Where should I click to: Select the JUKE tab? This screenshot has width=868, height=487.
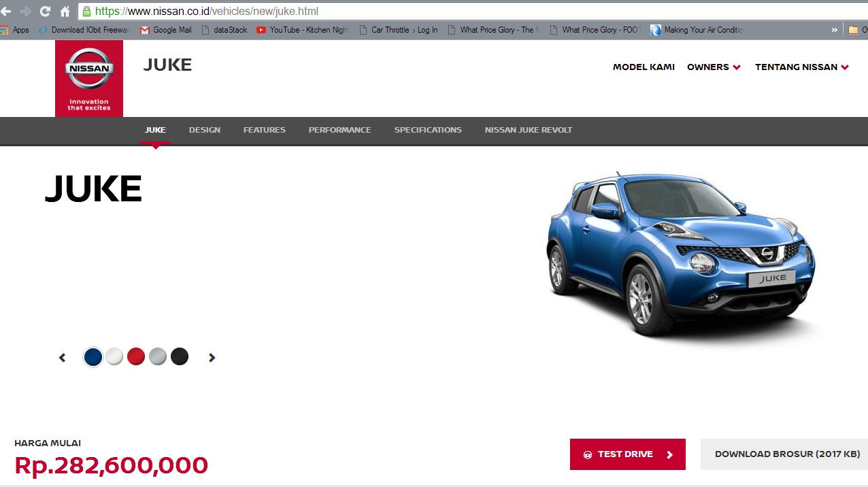(155, 130)
